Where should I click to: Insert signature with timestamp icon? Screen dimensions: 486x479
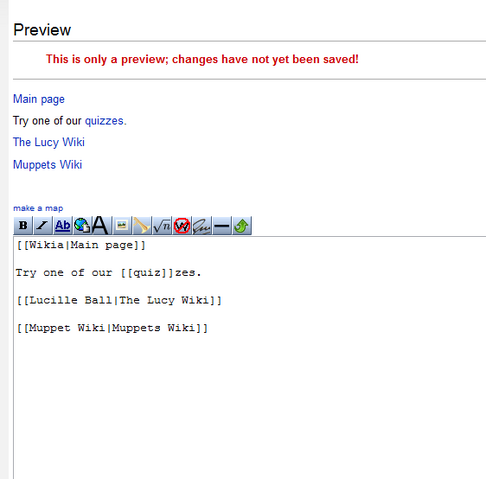pyautogui.click(x=202, y=226)
